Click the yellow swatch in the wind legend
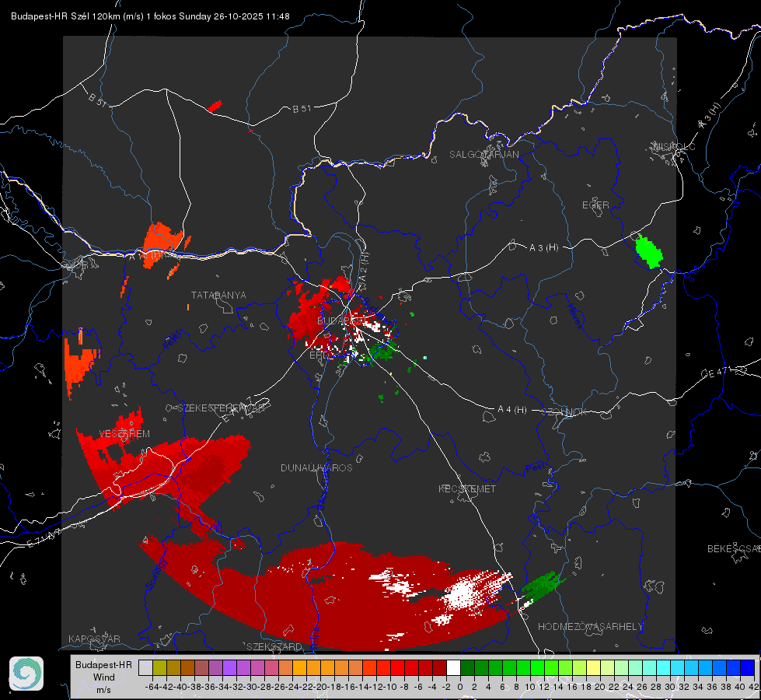Viewport: 761px width, 700px height. [x=593, y=668]
